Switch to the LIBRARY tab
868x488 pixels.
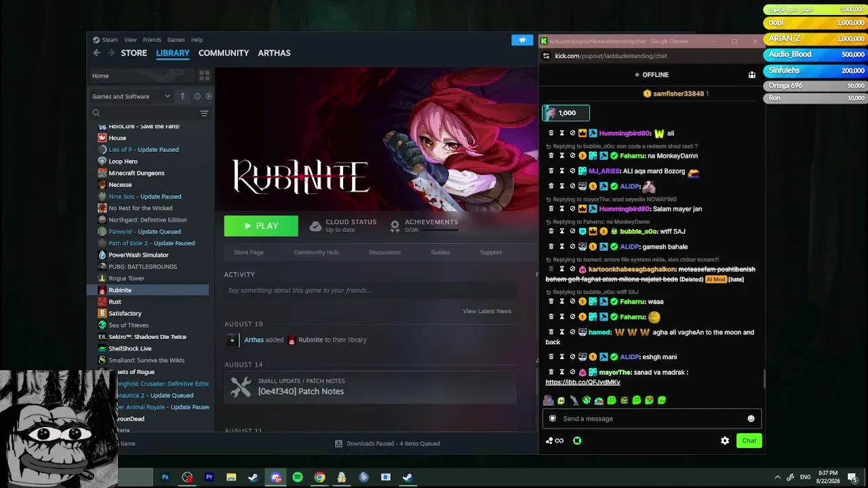coord(173,53)
